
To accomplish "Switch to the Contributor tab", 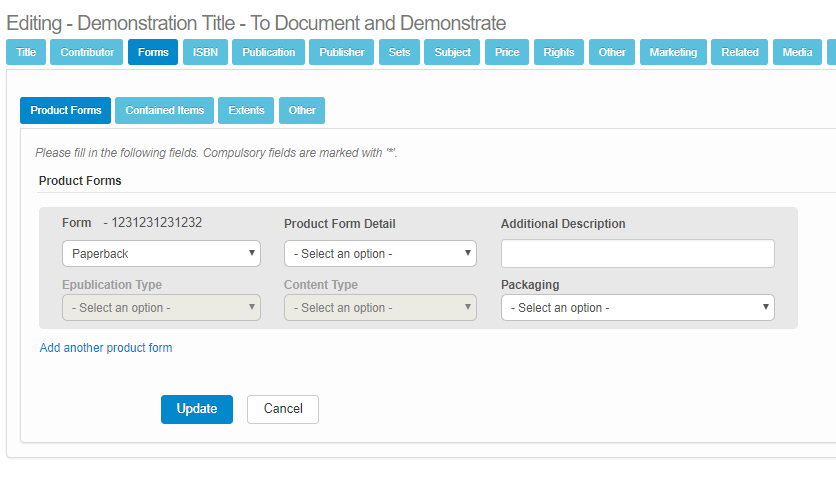I will click(87, 52).
